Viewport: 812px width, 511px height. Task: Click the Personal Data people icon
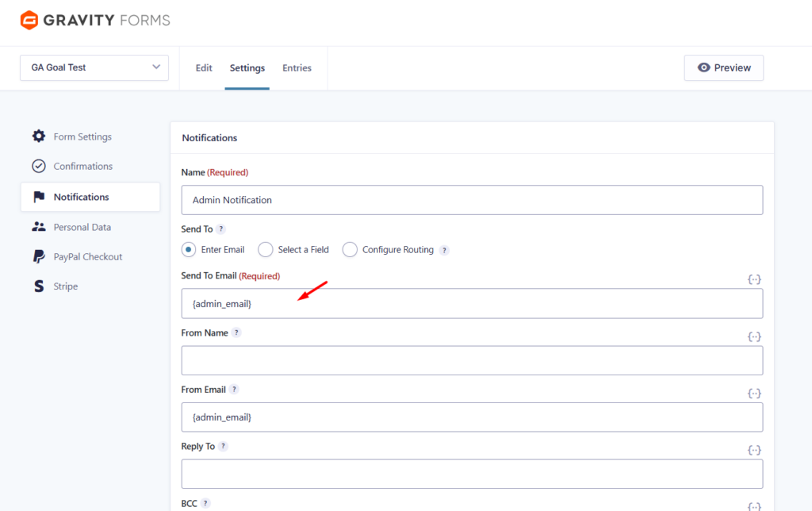point(39,227)
